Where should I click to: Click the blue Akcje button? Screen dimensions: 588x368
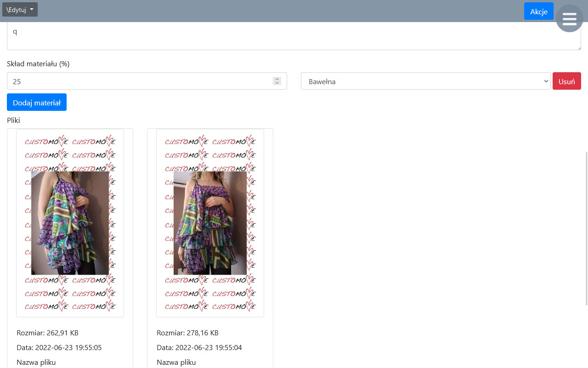pyautogui.click(x=538, y=11)
